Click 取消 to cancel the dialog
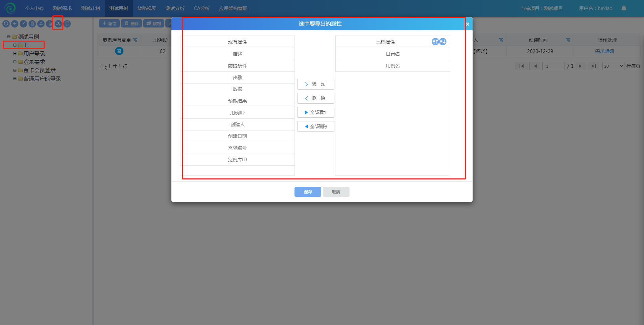The image size is (644, 325). coord(336,192)
